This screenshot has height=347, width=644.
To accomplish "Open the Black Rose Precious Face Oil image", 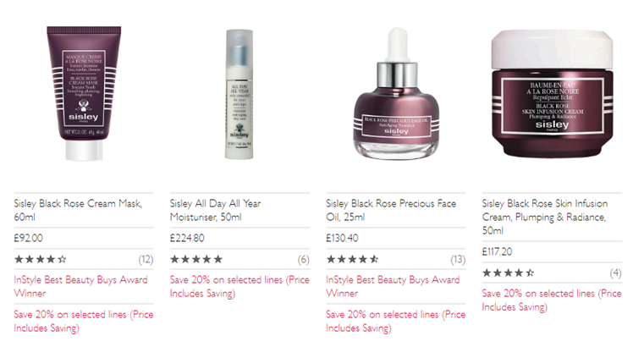I will 396,94.
